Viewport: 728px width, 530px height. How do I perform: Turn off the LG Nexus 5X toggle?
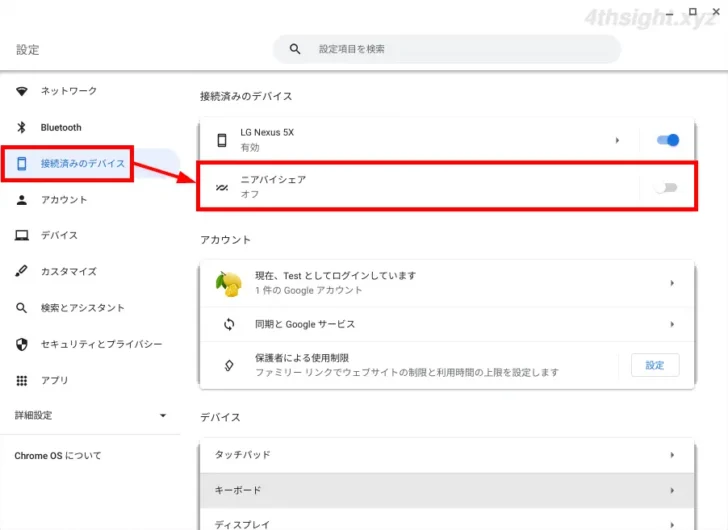click(668, 140)
